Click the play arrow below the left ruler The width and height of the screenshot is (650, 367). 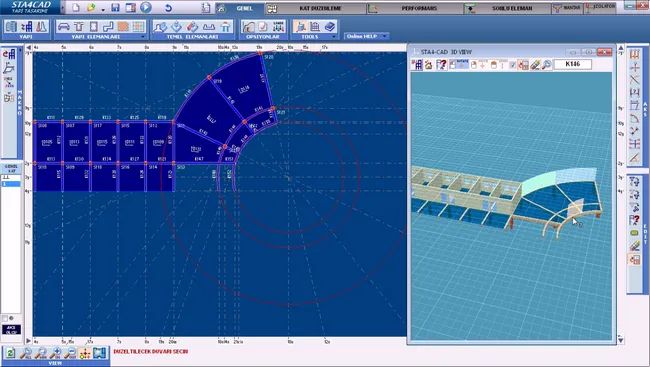point(29,341)
